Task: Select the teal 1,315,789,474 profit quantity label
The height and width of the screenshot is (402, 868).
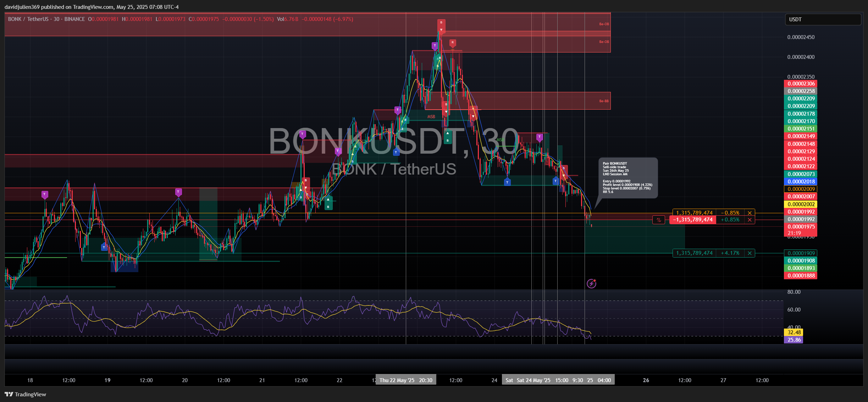Action: point(694,253)
